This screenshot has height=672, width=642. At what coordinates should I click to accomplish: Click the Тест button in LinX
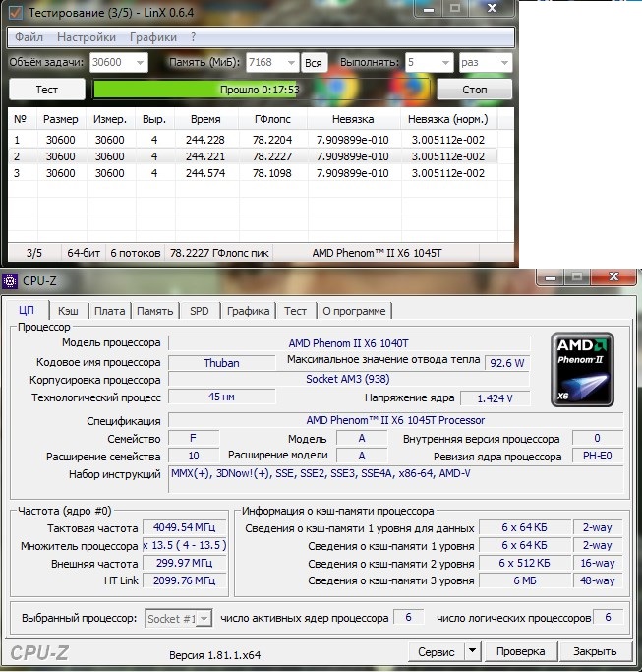46,90
